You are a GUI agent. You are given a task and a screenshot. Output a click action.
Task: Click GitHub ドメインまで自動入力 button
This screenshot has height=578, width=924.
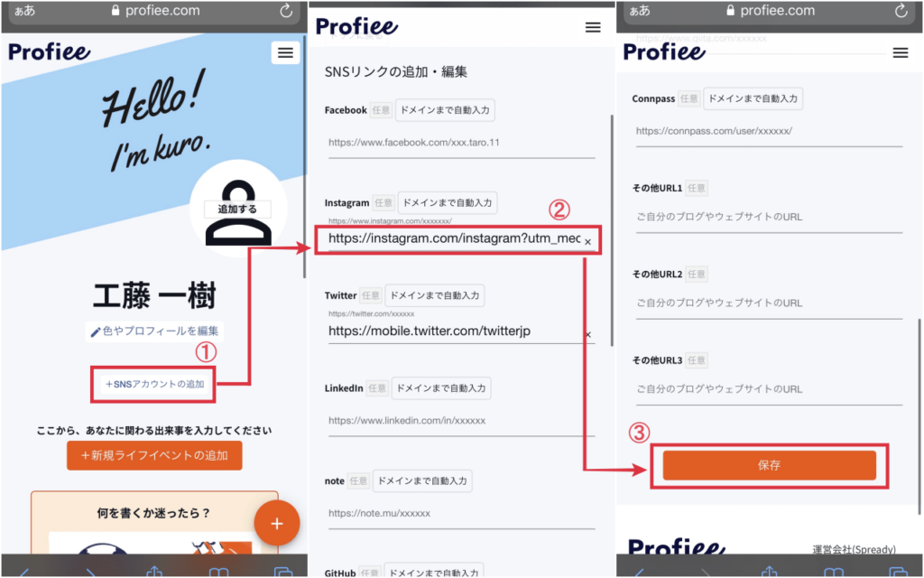click(434, 572)
